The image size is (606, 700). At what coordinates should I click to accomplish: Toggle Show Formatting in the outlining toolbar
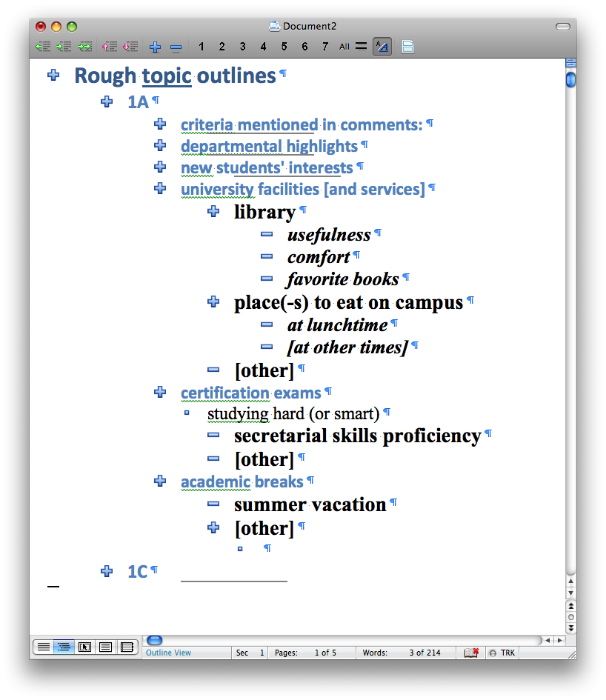(382, 46)
